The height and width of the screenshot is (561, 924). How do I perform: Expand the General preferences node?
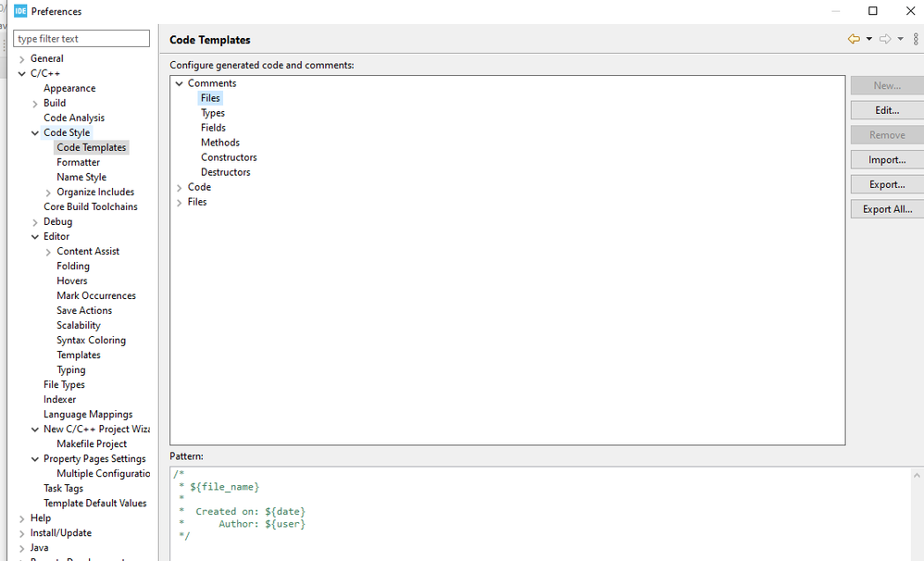pos(22,59)
